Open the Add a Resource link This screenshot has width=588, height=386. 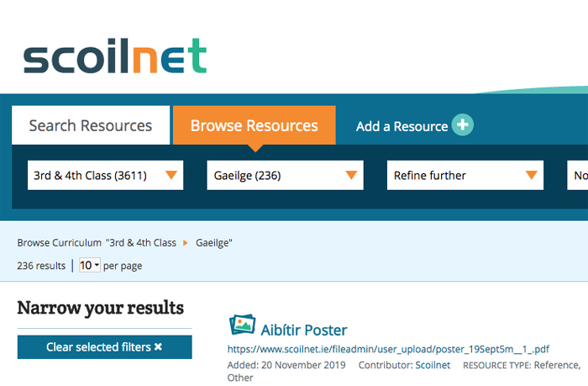[402, 126]
